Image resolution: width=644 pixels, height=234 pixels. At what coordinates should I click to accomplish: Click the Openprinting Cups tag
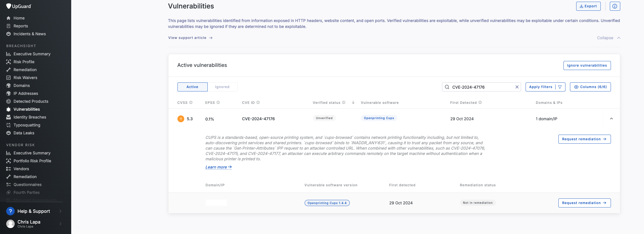pos(379,118)
